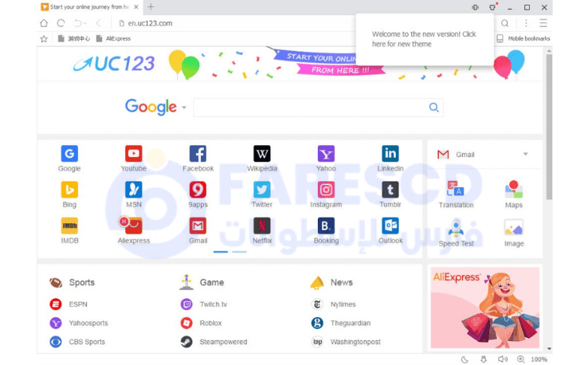Click the undo closed tab icon

(x=77, y=23)
